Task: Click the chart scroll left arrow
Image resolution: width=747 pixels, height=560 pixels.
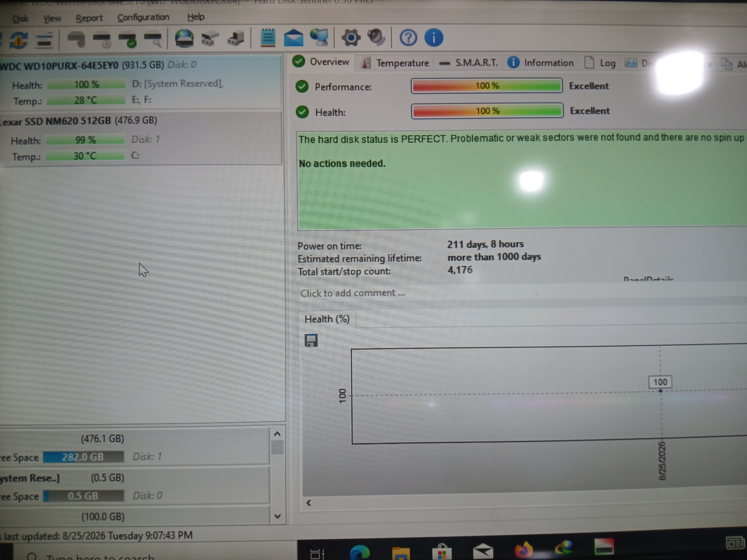Action: [x=309, y=503]
